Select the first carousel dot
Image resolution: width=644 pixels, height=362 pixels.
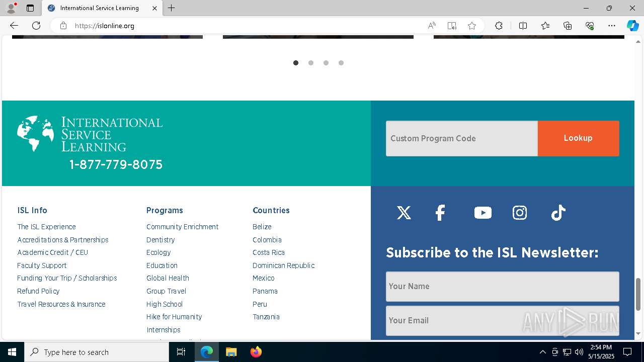click(x=296, y=63)
